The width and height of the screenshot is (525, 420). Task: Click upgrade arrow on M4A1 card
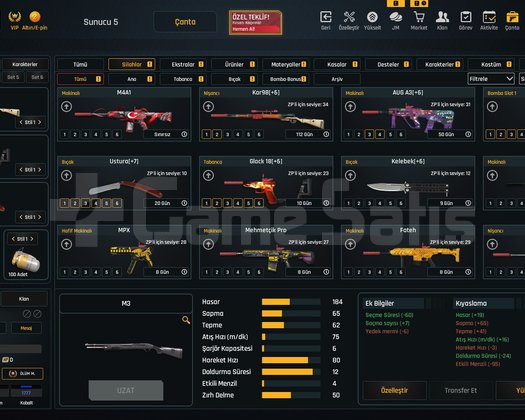66,107
